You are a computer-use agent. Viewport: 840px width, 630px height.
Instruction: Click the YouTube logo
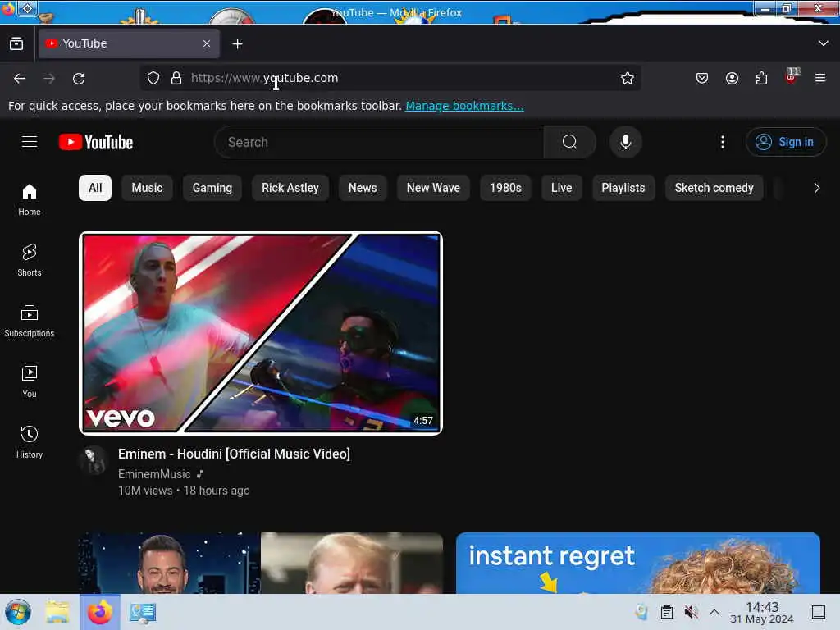tap(96, 142)
